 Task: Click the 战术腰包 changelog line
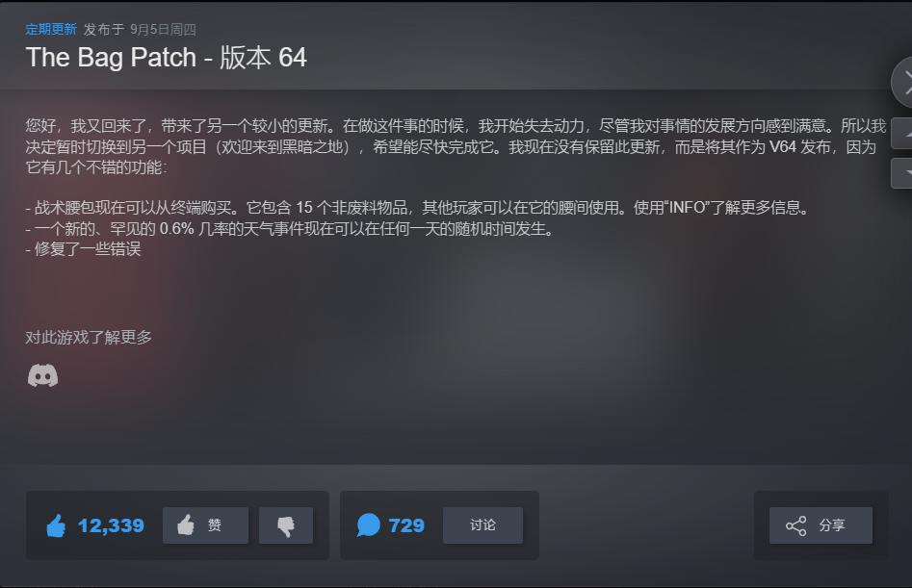[418, 208]
